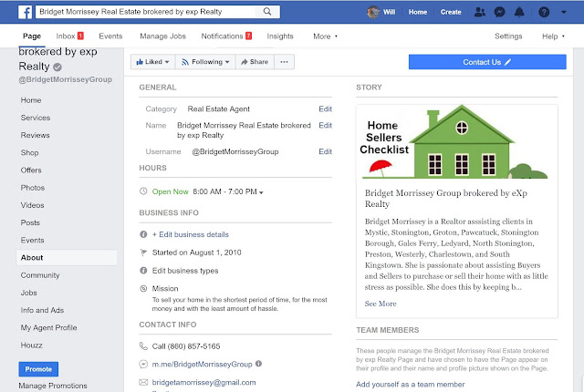This screenshot has width=584, height=392.
Task: Click the Messenger icon beside m.me link
Action: [143, 364]
